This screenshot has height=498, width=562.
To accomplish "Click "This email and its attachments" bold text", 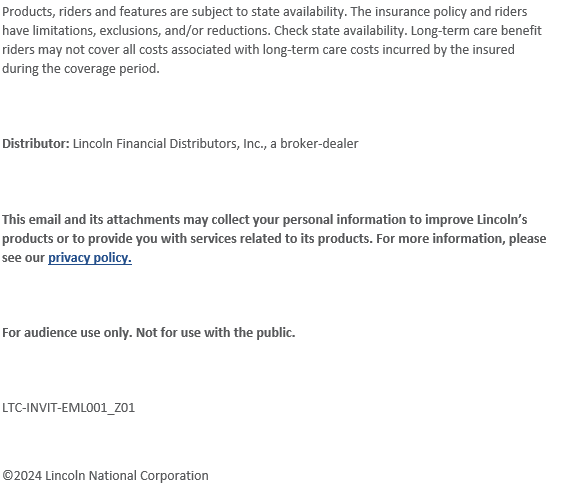I will [91, 219].
